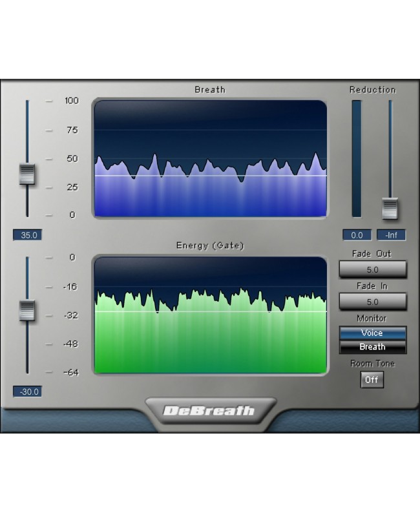Click the Fade Out label
Screen dimensions: 420x513
372,254
